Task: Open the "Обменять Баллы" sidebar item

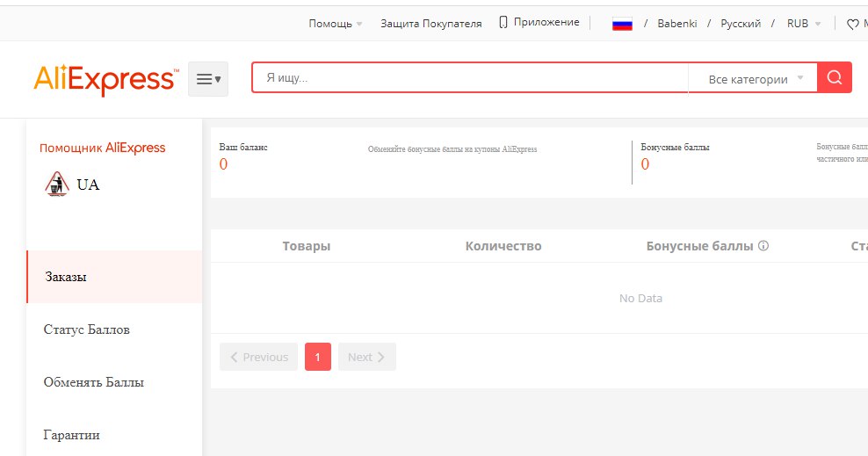Action: click(x=93, y=382)
